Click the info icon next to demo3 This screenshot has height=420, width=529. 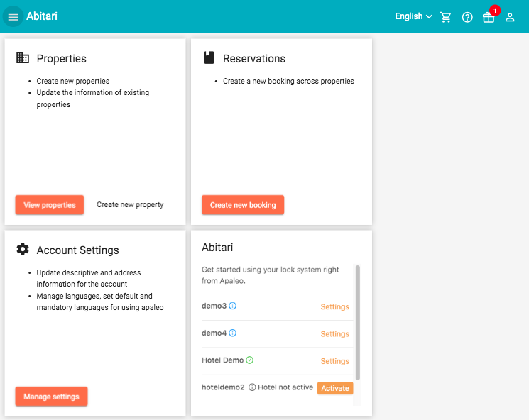pyautogui.click(x=232, y=306)
